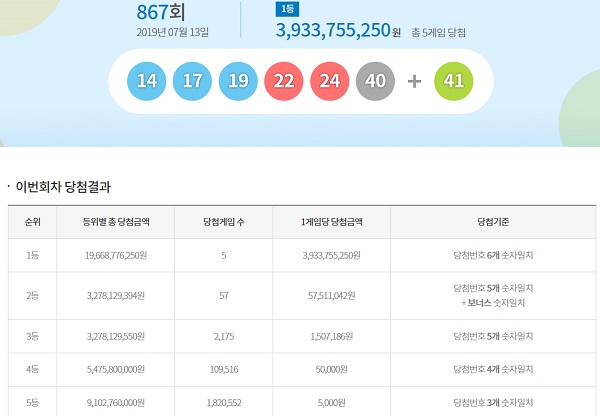
Task: Click the 1게임당 당첨금액 column header
Action: (332, 222)
